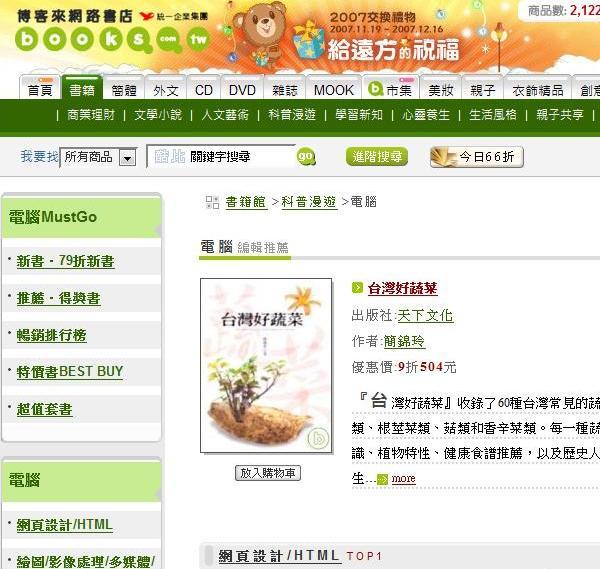This screenshot has width=600, height=569.
Task: Click the 台灣好蔬菜 book cover thumbnail
Action: (266, 366)
